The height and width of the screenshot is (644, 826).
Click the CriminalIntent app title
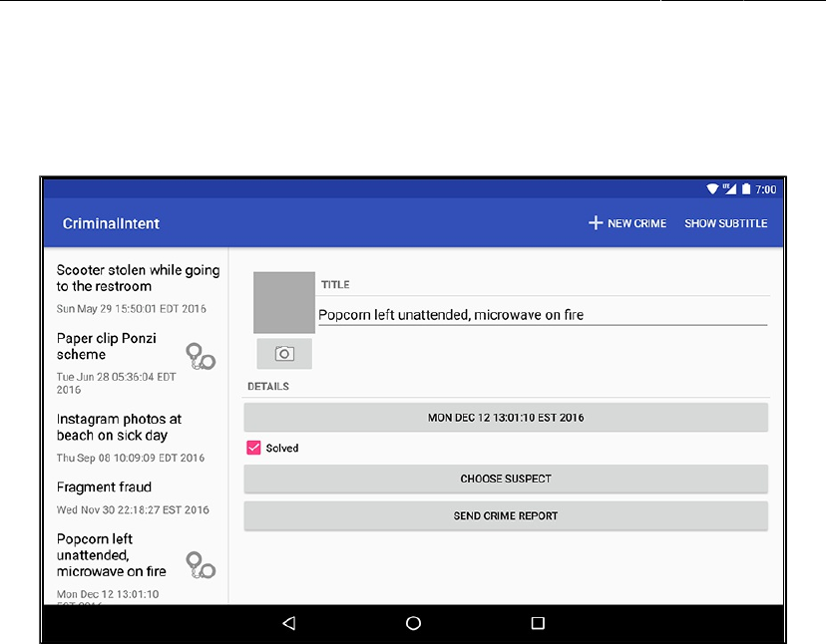(x=111, y=223)
